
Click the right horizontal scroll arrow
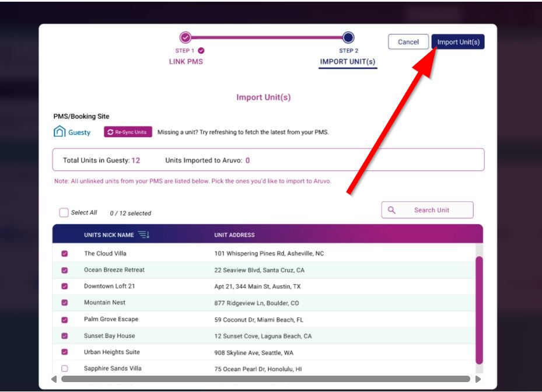pyautogui.click(x=478, y=379)
